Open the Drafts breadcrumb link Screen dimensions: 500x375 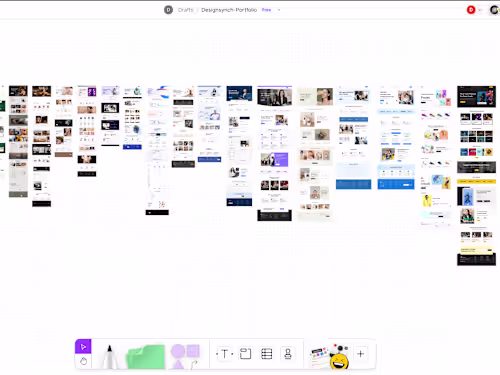tap(185, 10)
